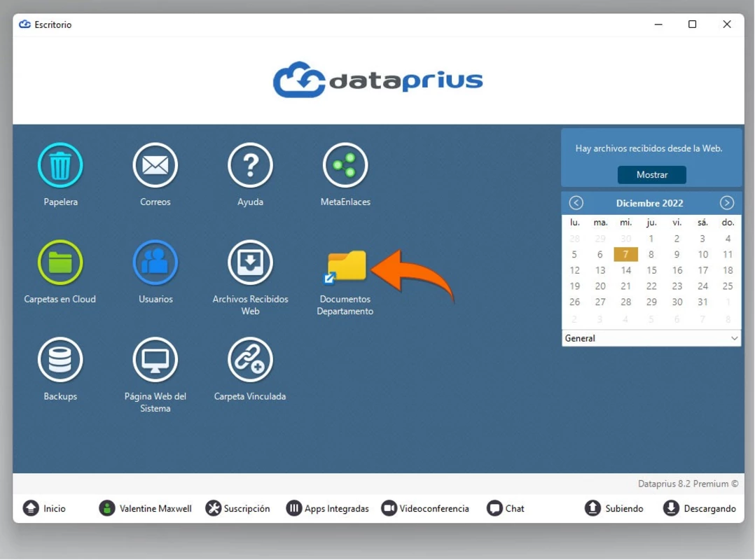This screenshot has width=755, height=560.
Task: Start Videoconferencia from bottom bar
Action: pyautogui.click(x=424, y=508)
